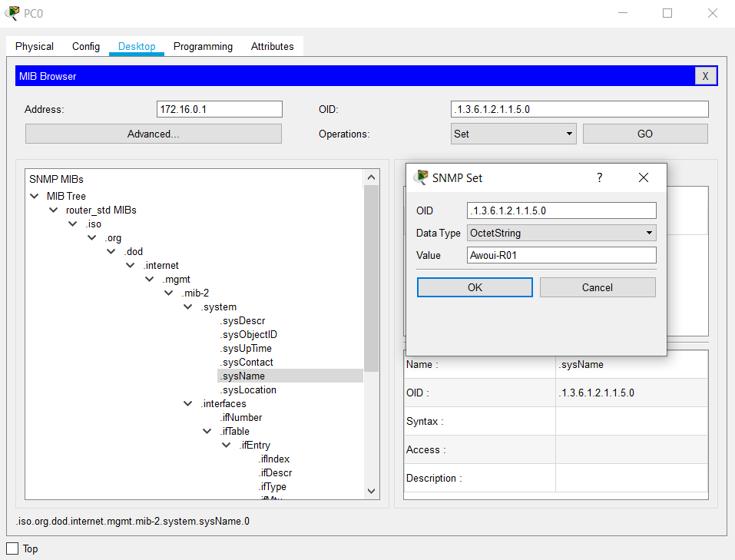Screen dimensions: 735x560
Task: Click the Address field with 172.16.0.1
Action: click(x=220, y=109)
